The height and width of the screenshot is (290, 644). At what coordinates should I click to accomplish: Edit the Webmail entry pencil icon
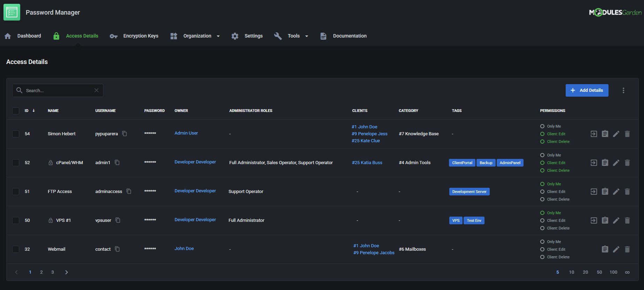(616, 249)
